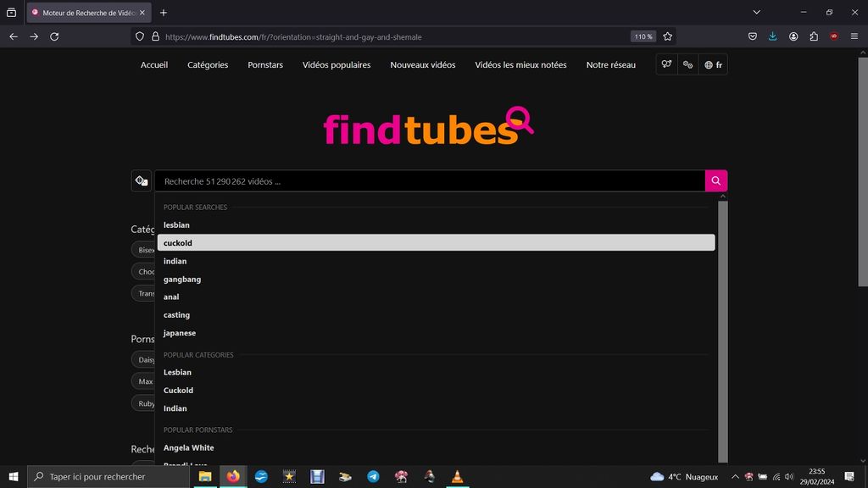The height and width of the screenshot is (488, 868).
Task: Click the orientation filter icon left of search
Action: click(142, 180)
